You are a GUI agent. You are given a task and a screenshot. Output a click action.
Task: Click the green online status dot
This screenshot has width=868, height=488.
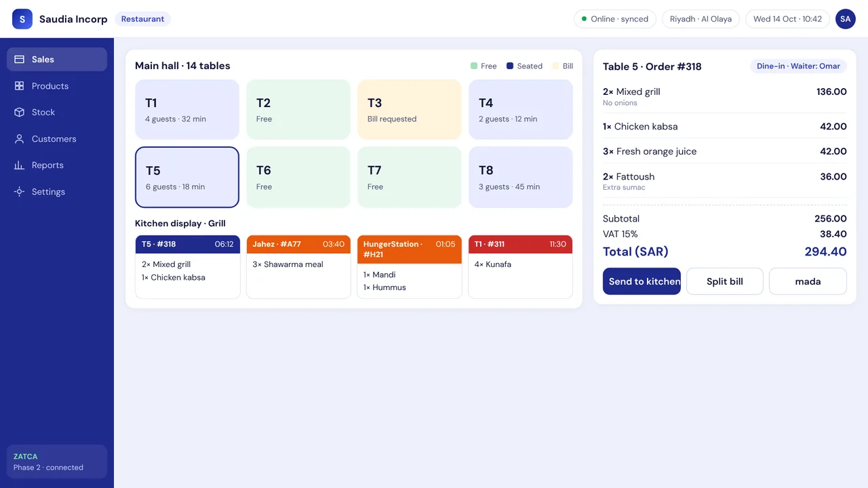pos(585,19)
